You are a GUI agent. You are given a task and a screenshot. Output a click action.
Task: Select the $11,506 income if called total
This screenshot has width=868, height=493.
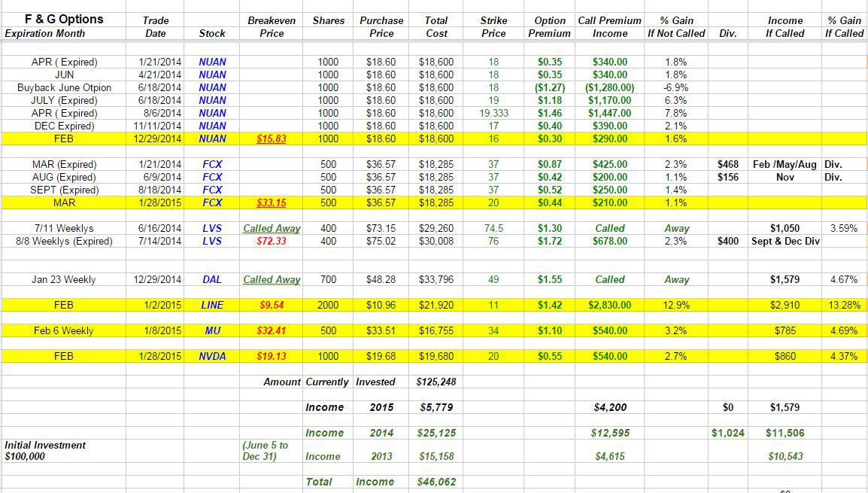[x=785, y=433]
